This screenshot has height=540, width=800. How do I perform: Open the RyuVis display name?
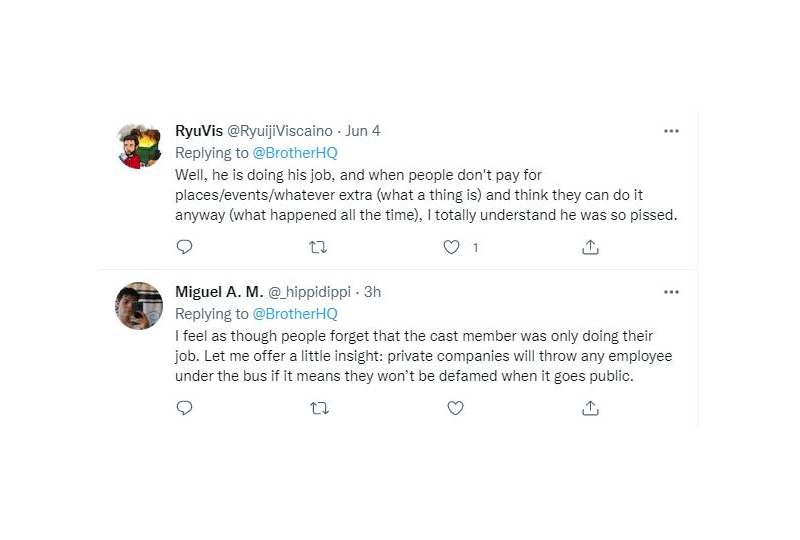pos(199,131)
